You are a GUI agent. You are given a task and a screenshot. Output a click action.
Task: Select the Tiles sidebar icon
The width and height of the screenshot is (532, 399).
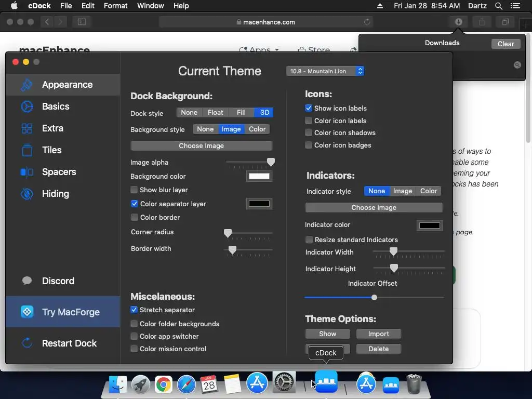tap(27, 150)
